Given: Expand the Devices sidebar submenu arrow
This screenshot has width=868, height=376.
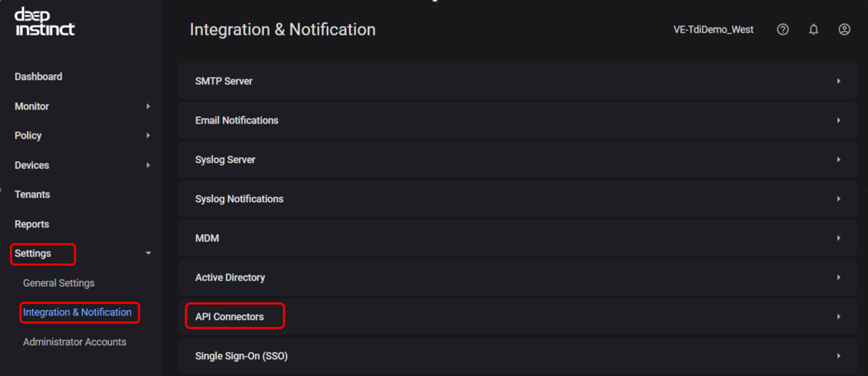Looking at the screenshot, I should click(148, 165).
